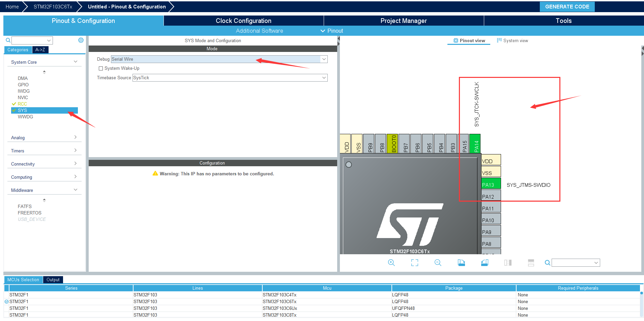This screenshot has width=644, height=321.
Task: Select DMA in System Core
Action: point(23,78)
